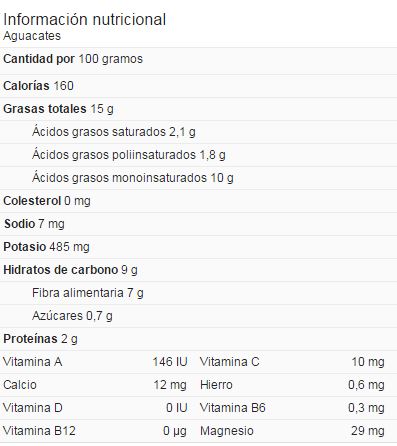
Task: Click the Vitamina C label
Action: pyautogui.click(x=229, y=362)
